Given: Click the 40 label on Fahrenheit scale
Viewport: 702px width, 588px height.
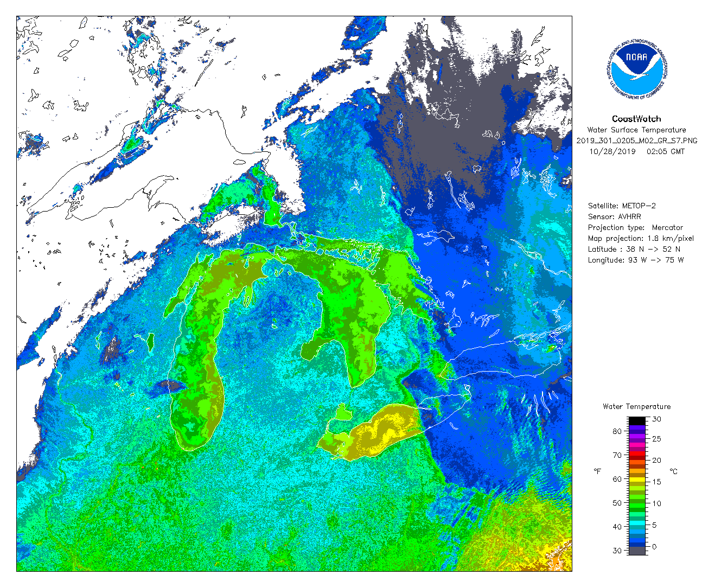Looking at the screenshot, I should (x=617, y=527).
